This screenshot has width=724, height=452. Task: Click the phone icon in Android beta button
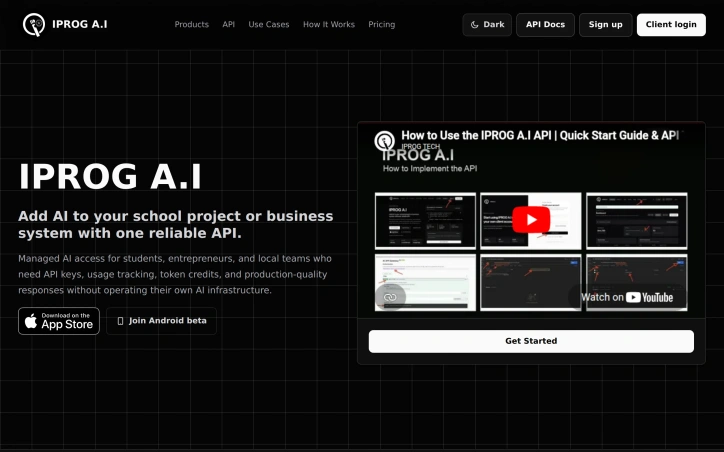121,321
